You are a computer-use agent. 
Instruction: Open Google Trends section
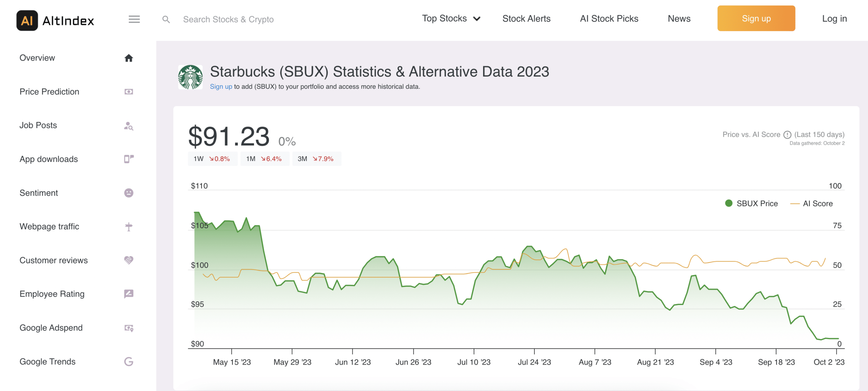pyautogui.click(x=47, y=362)
